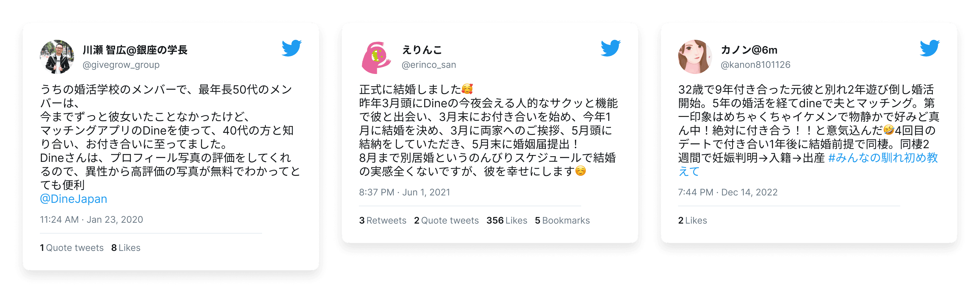Open 川瀬 智広's profile avatar photo
This screenshot has width=980, height=293.
(57, 57)
